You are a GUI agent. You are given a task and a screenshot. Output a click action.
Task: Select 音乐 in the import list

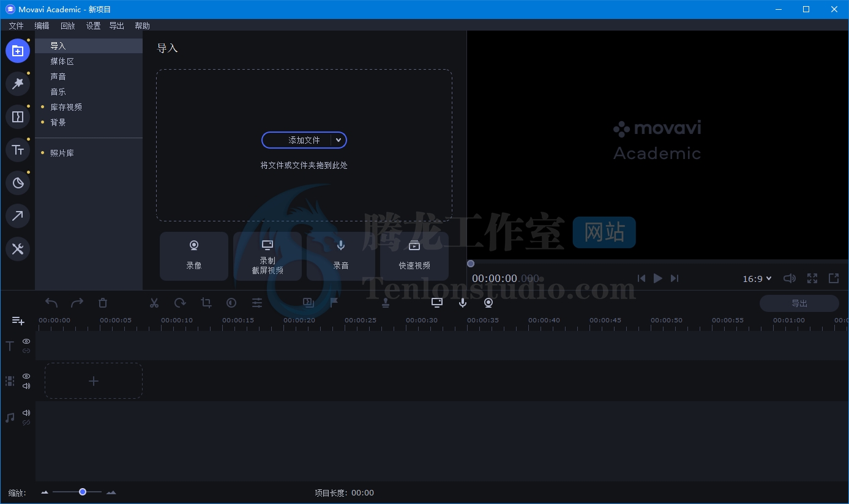point(89,92)
